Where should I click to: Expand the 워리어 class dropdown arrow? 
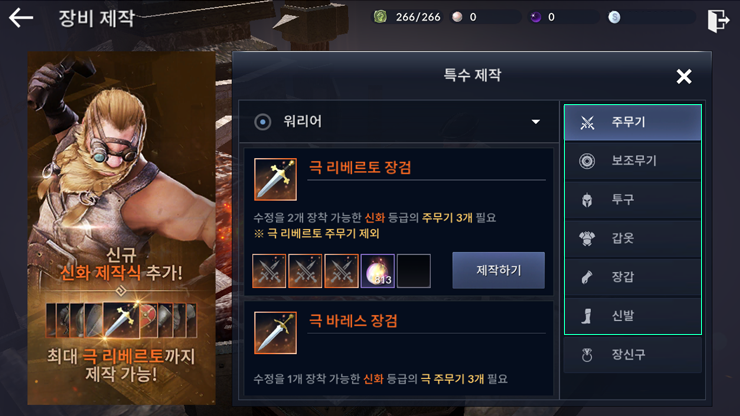coord(536,122)
